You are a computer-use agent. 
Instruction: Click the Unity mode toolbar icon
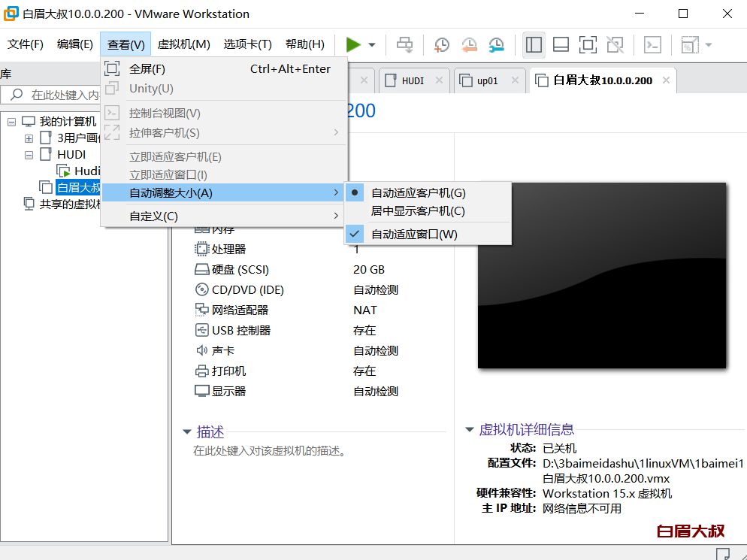[615, 45]
